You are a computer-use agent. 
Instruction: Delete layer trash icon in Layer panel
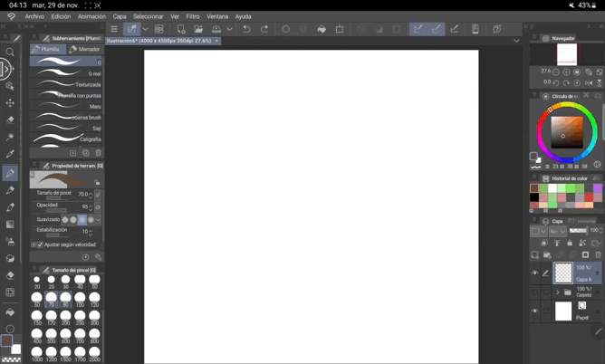click(598, 254)
